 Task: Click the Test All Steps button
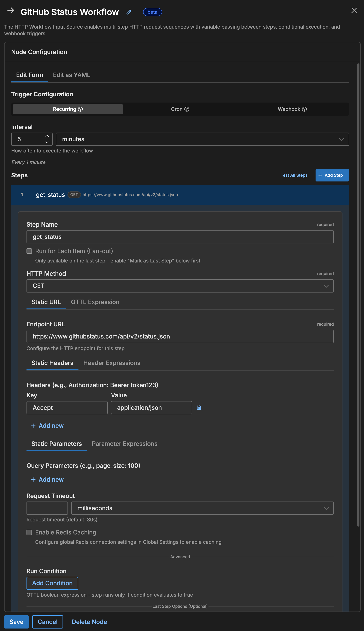click(x=294, y=175)
